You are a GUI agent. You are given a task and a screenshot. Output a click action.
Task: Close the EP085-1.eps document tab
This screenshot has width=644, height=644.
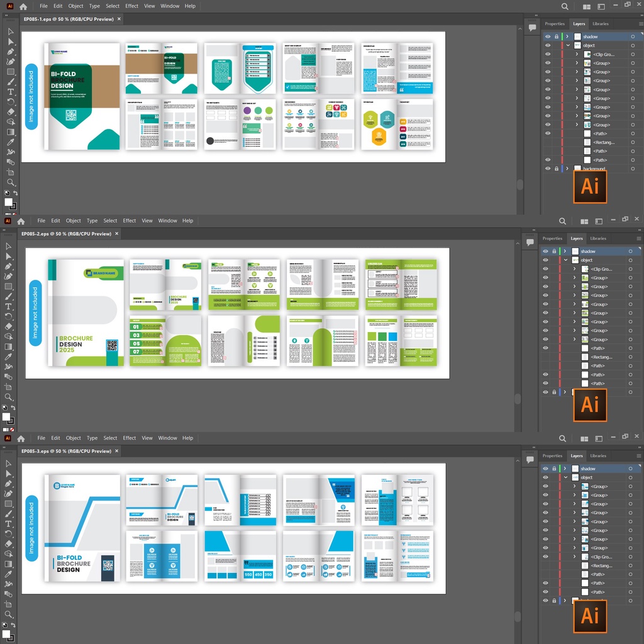click(x=118, y=19)
